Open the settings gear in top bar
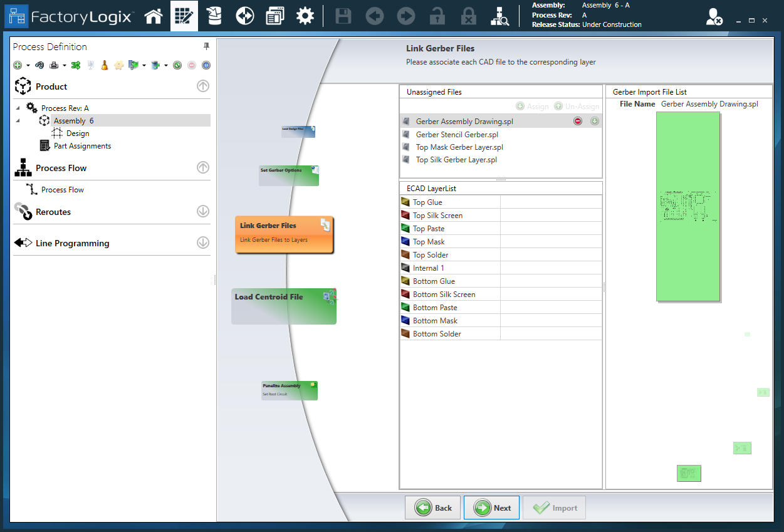784x532 pixels. [305, 16]
